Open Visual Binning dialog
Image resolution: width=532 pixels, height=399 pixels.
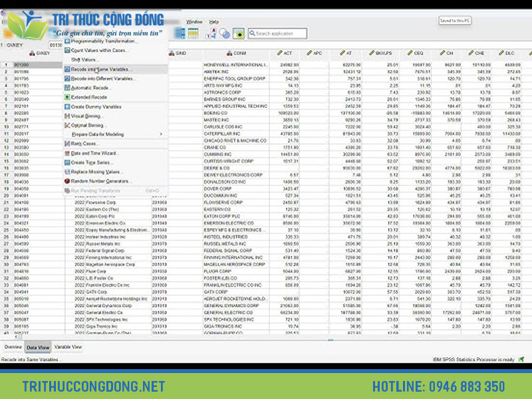[x=116, y=116]
